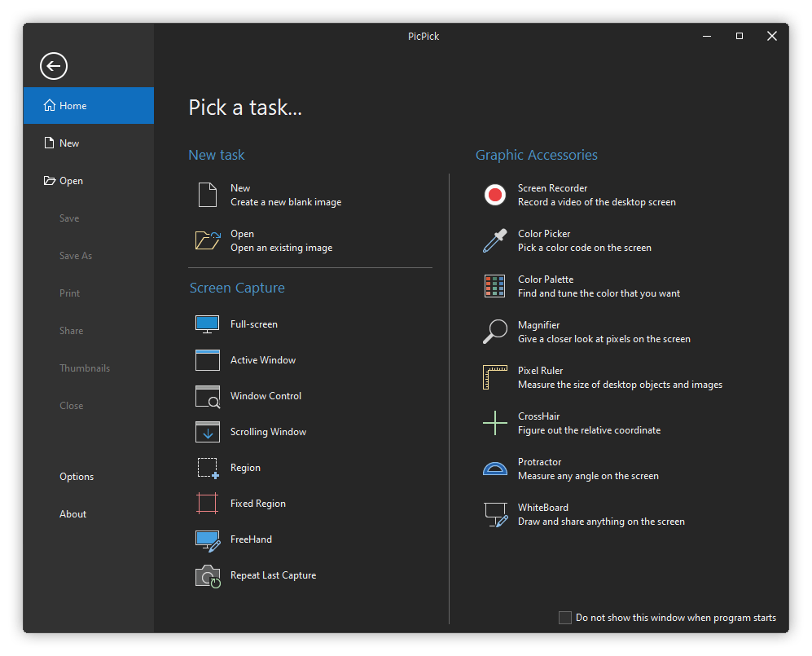
Task: Click 'Give a closer look at pixels' text
Action: [604, 339]
